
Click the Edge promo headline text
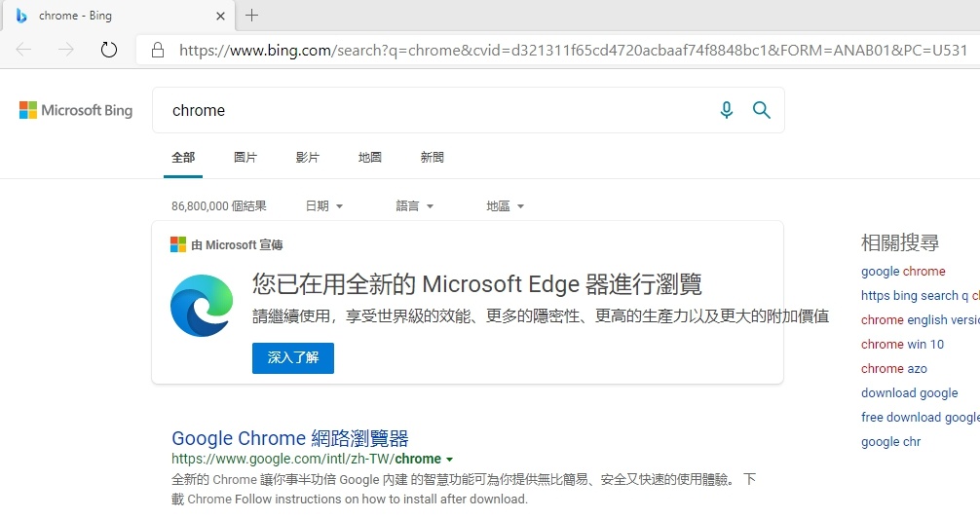tap(477, 284)
